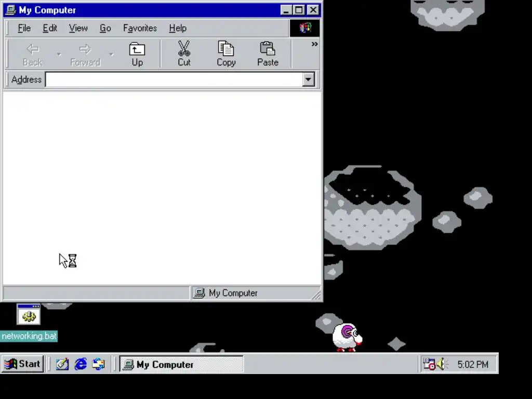532x399 pixels.
Task: Select the networking.bat desktop icon
Action: point(29,314)
